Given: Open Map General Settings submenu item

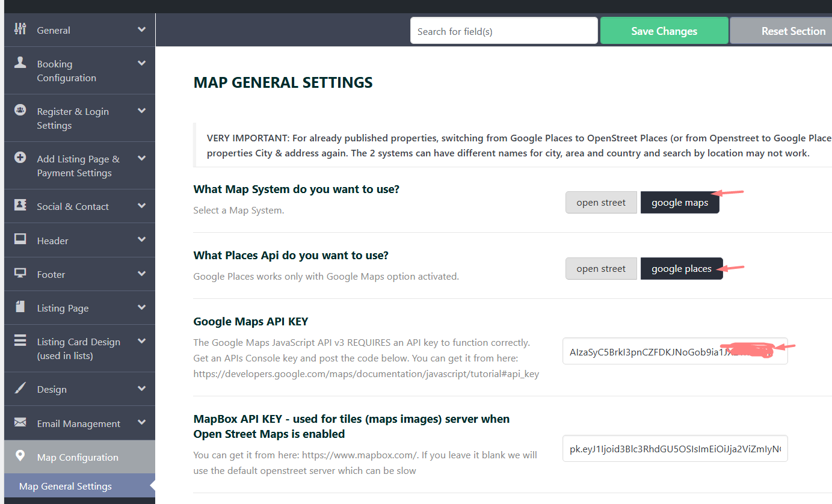Looking at the screenshot, I should point(66,486).
